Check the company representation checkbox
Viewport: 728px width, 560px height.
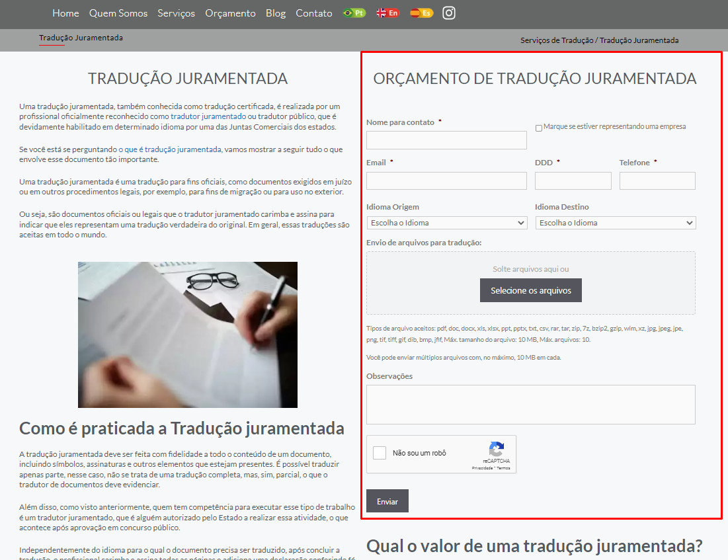[539, 128]
